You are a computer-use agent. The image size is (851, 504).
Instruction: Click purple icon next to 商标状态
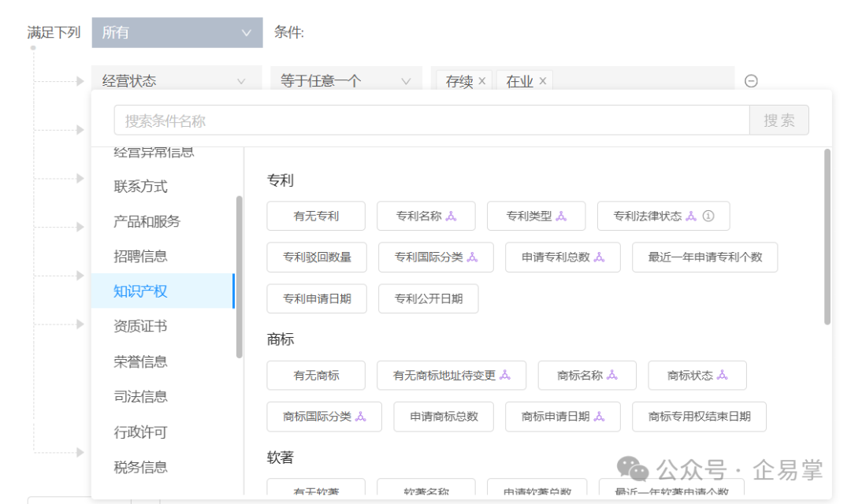(723, 375)
